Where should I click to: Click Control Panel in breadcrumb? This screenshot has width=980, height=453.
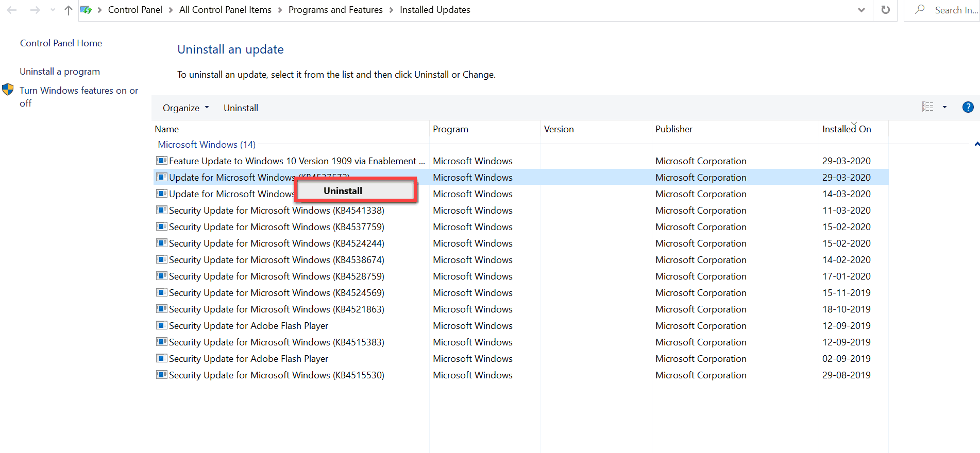135,10
